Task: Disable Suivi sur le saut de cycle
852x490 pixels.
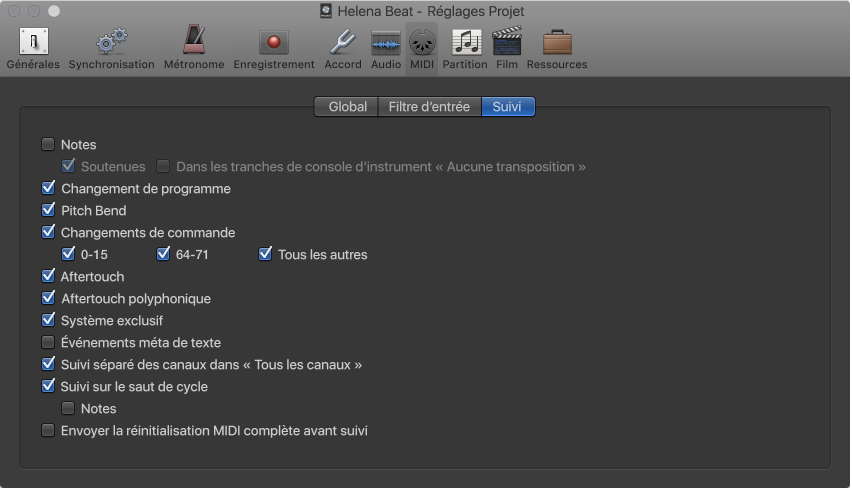Action: (48, 386)
